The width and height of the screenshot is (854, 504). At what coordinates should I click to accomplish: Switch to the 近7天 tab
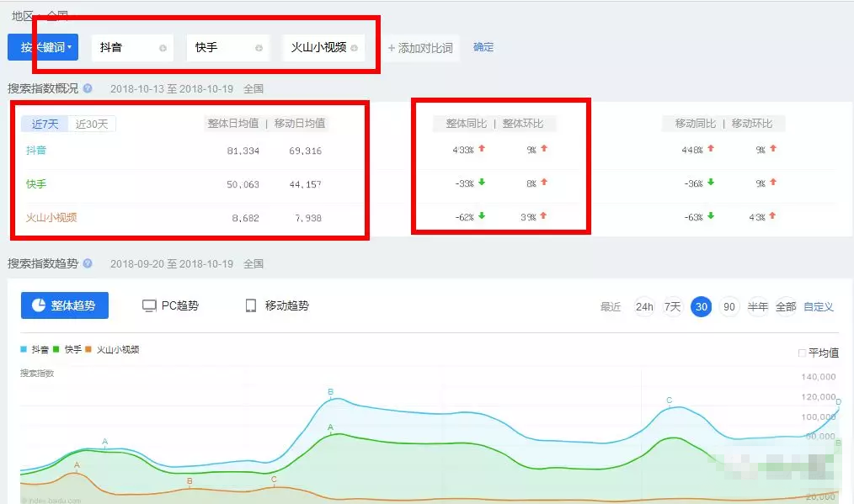(x=45, y=124)
